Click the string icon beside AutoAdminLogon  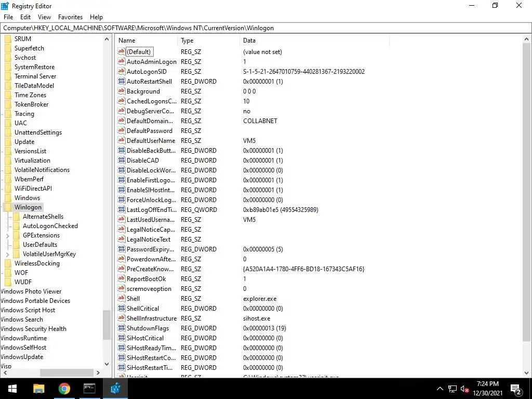click(122, 61)
